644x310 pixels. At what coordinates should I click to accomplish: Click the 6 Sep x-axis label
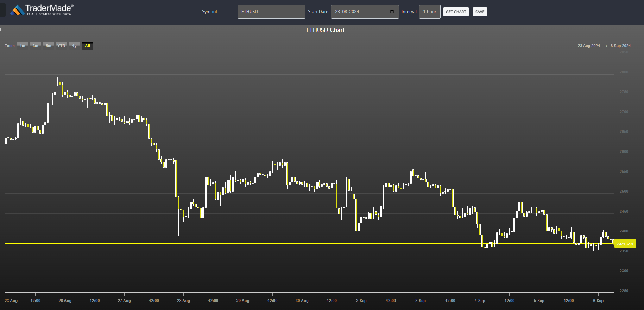click(x=598, y=301)
